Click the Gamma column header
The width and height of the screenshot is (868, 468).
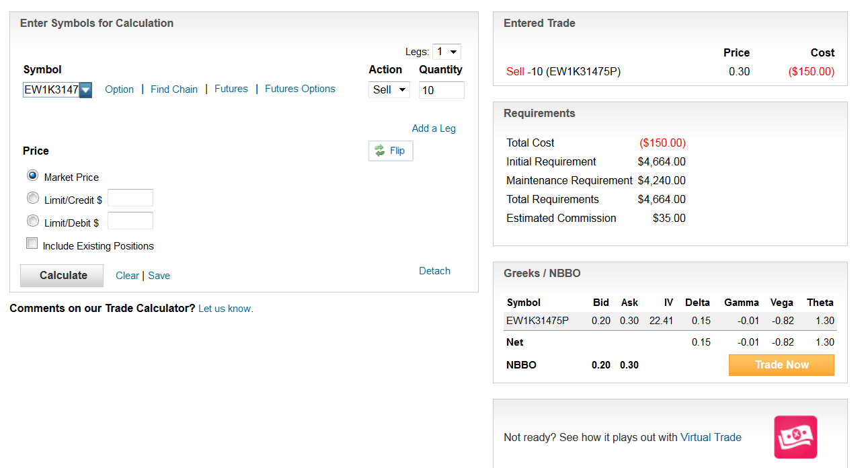pos(742,303)
